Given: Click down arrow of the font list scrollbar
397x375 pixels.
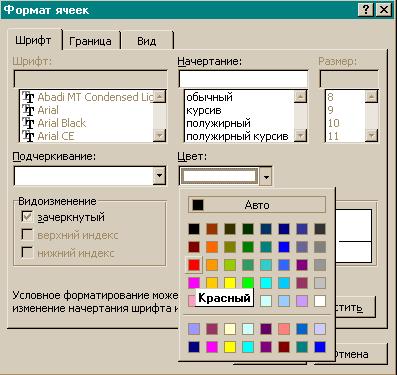Looking at the screenshot, I should [160, 135].
